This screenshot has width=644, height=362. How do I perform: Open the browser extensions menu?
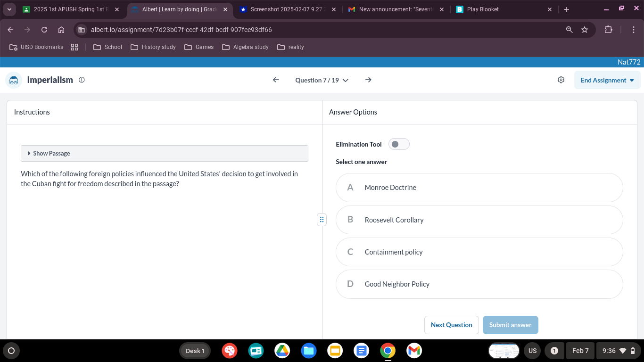coord(608,30)
